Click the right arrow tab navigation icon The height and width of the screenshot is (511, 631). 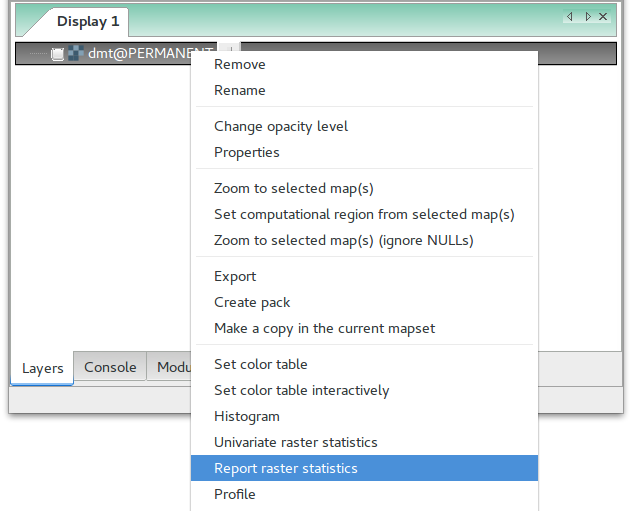click(x=588, y=16)
